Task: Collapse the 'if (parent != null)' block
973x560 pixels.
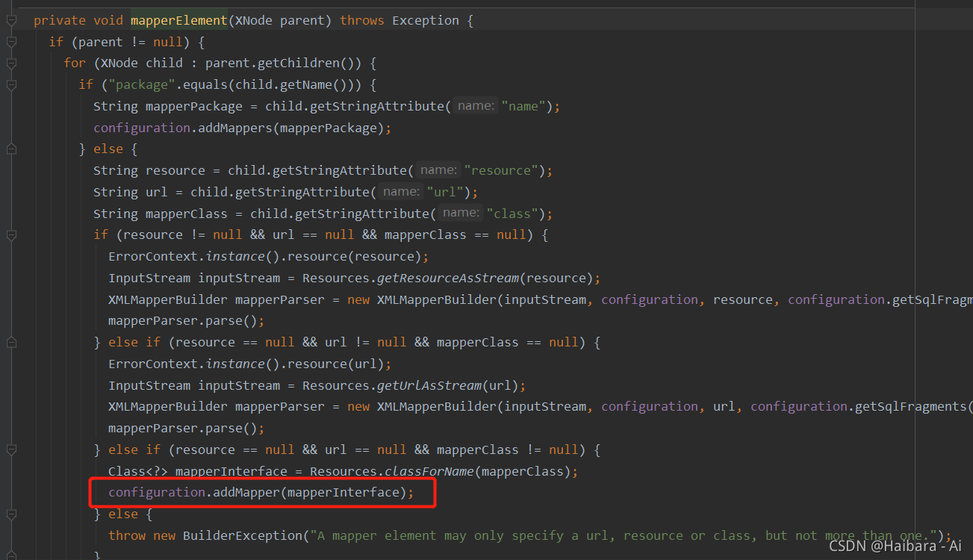Action: coord(11,43)
